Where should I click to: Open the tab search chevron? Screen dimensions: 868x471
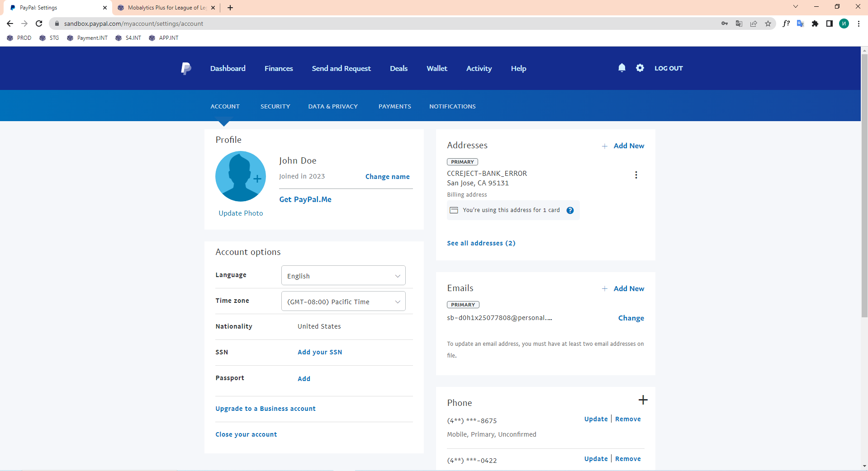(796, 6)
